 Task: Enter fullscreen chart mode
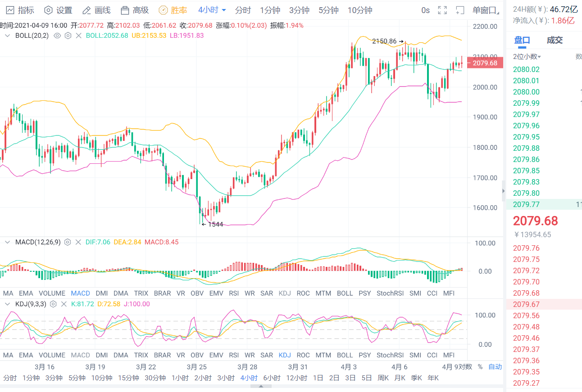pos(442,10)
